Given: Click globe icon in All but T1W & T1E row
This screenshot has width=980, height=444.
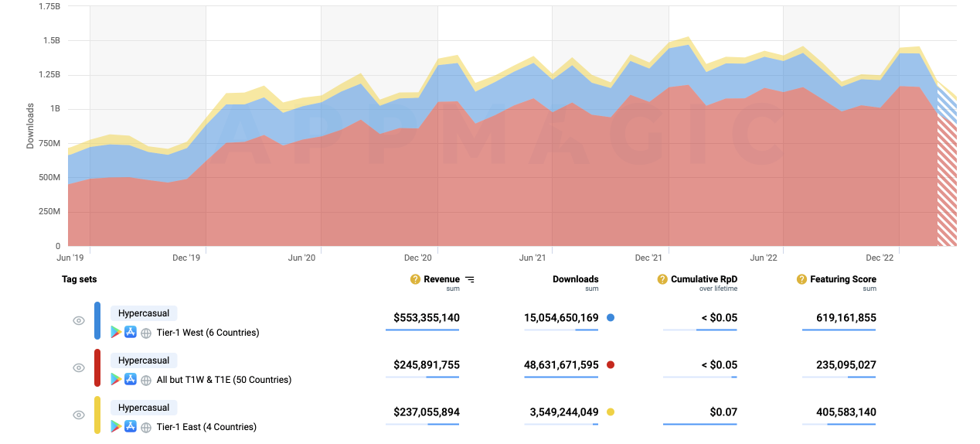Looking at the screenshot, I should point(146,380).
